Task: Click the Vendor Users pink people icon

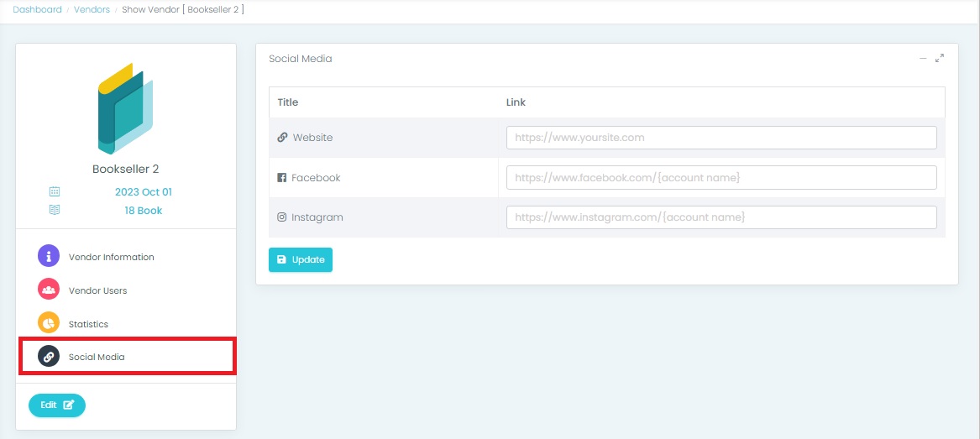Action: [x=49, y=290]
